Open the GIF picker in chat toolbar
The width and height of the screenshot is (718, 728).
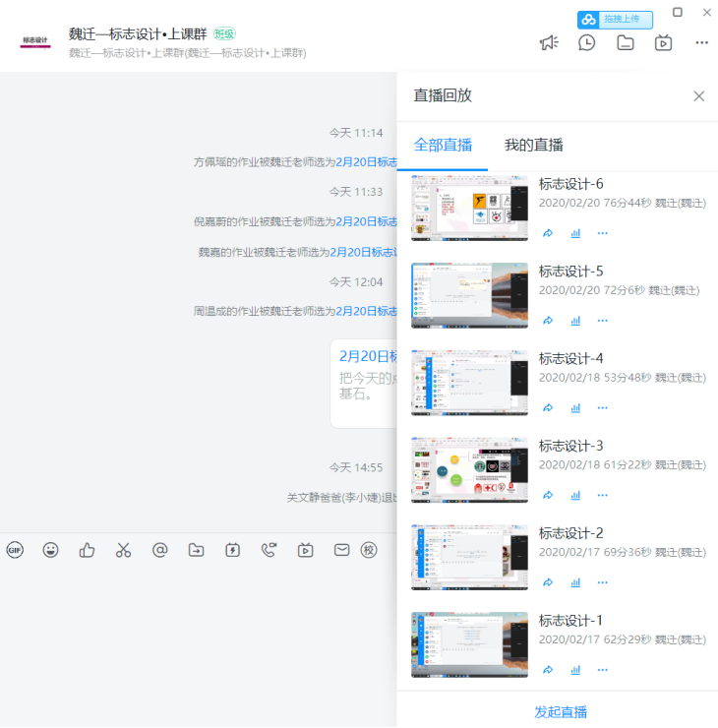tap(15, 550)
